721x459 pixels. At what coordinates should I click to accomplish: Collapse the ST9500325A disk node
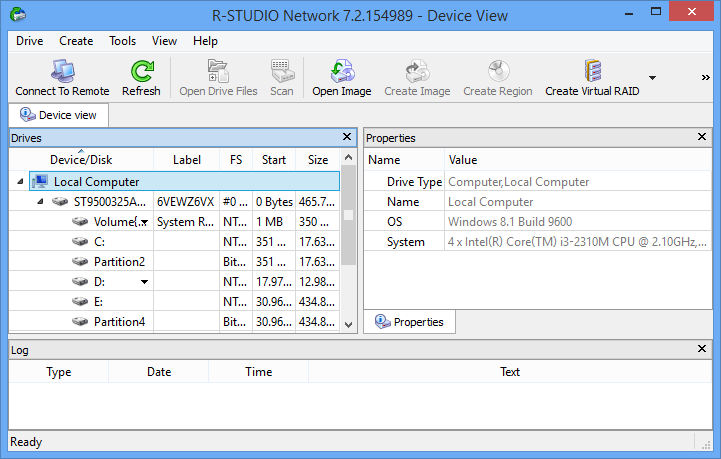[40, 201]
